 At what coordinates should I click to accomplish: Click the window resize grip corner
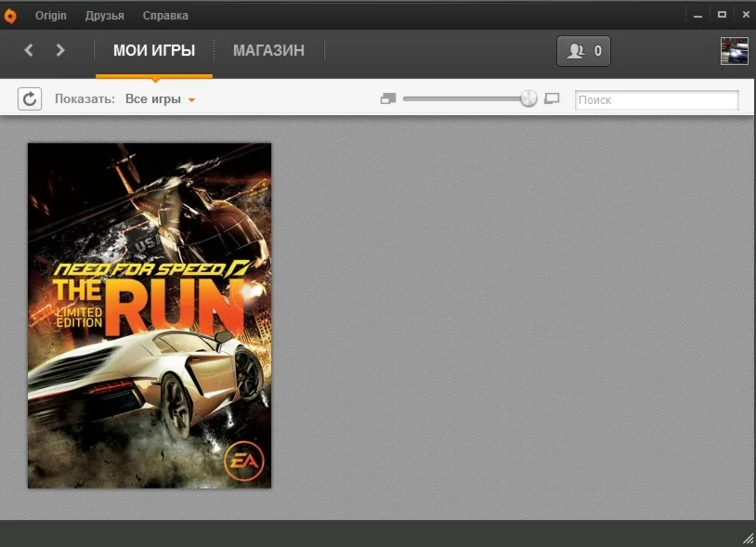click(x=748, y=539)
